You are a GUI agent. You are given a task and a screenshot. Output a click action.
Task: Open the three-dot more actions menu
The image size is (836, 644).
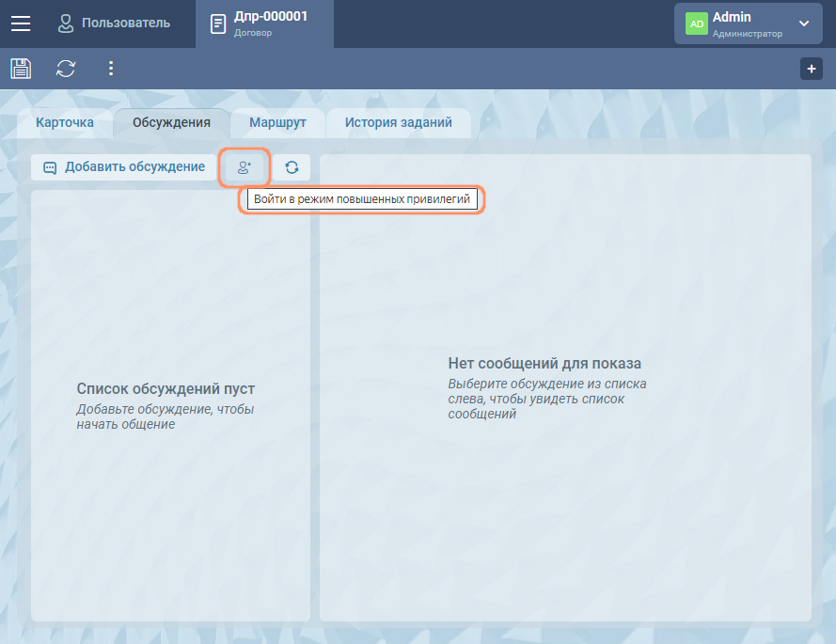111,69
